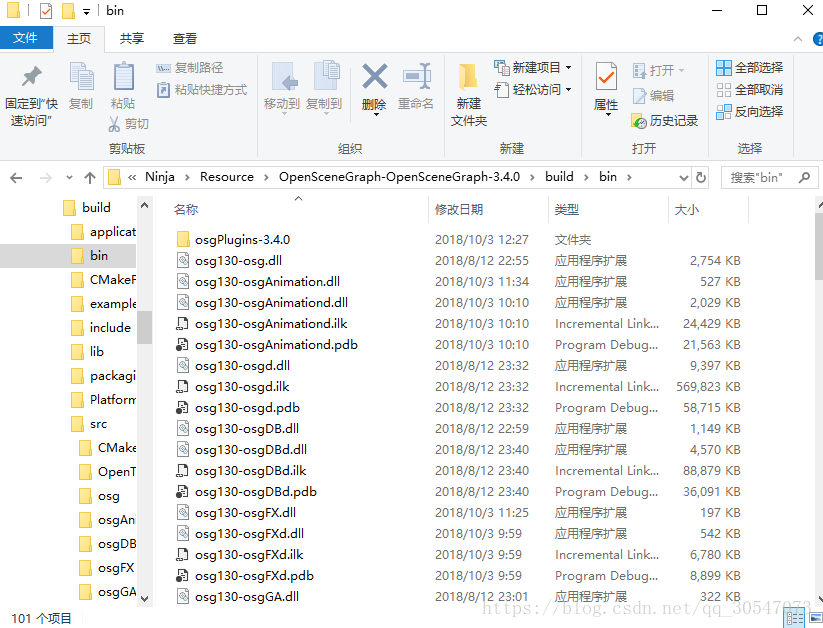Sort by the Name column header

pyautogui.click(x=186, y=210)
